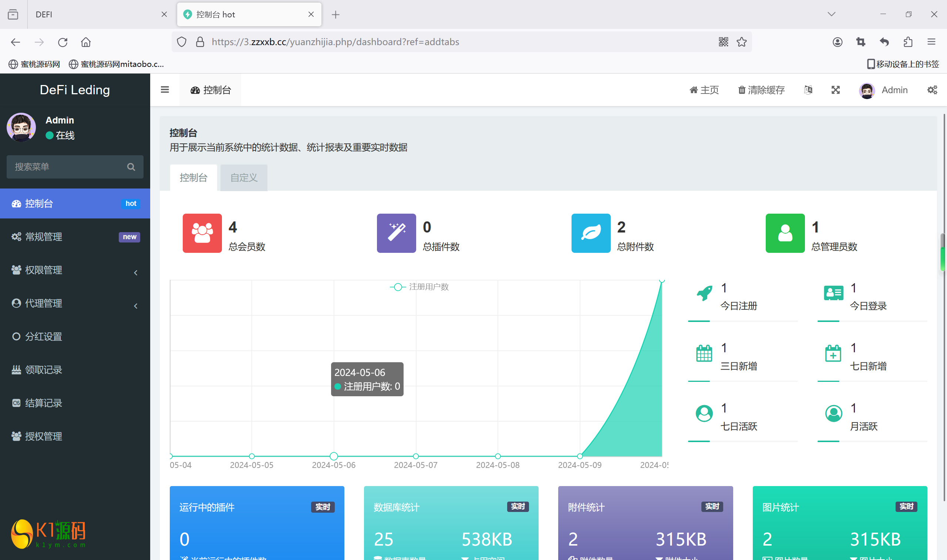
Task: Click the purple 总插件数 magic wand icon
Action: [x=396, y=233]
